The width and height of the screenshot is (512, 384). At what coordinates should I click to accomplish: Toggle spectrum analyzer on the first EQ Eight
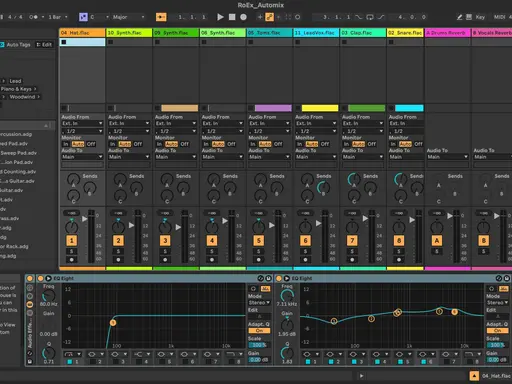point(265,289)
